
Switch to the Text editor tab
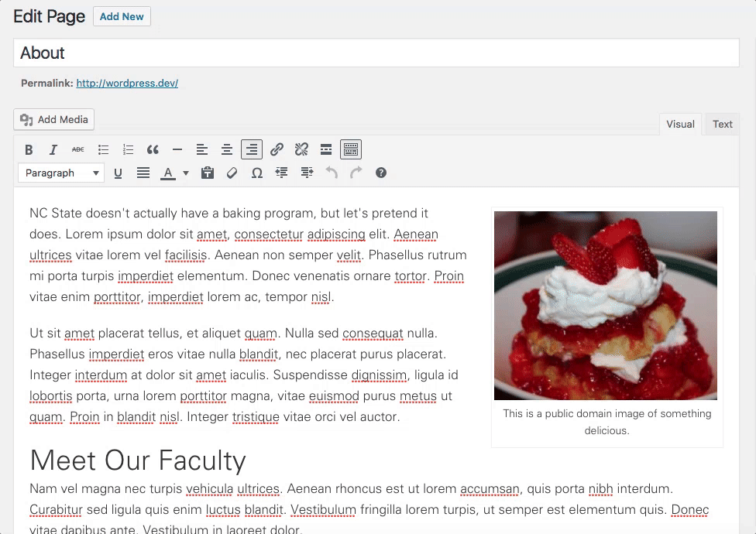(722, 125)
